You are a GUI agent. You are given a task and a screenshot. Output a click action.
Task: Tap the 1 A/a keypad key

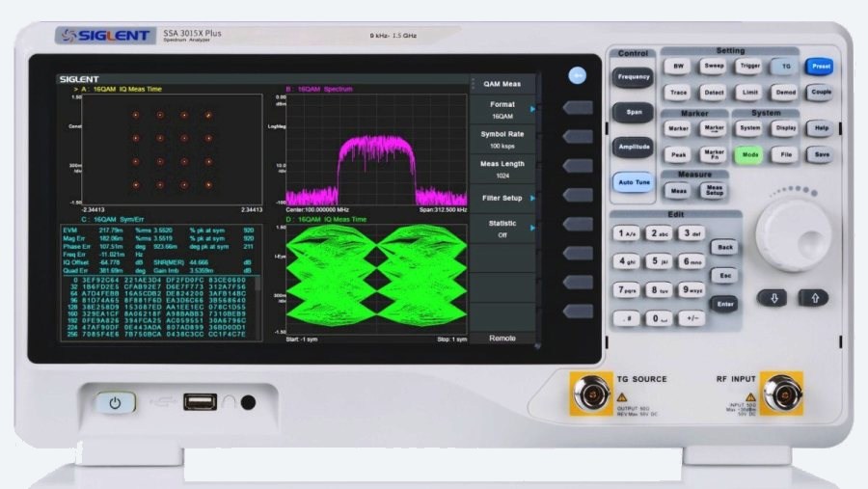coord(627,233)
